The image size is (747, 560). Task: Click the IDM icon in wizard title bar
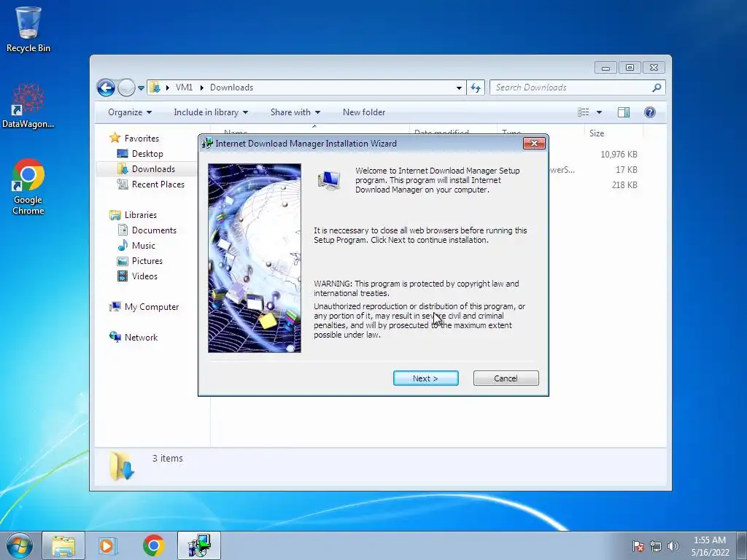[x=206, y=144]
